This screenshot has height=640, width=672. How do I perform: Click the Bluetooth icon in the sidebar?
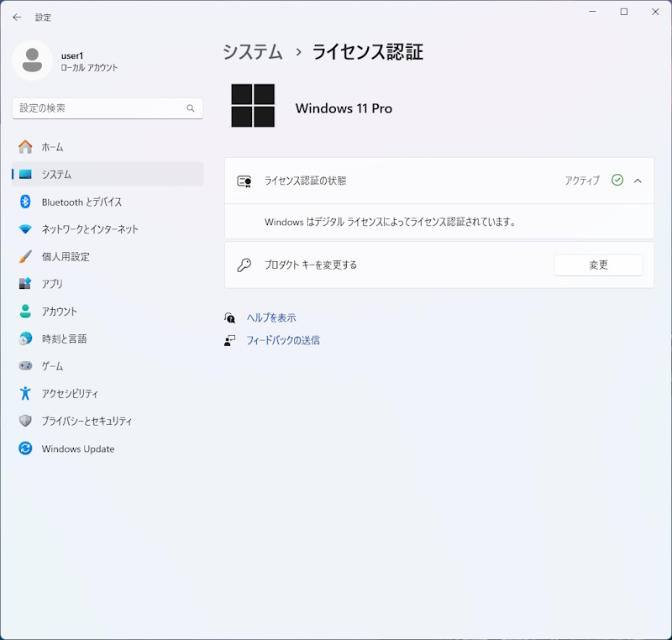click(25, 202)
